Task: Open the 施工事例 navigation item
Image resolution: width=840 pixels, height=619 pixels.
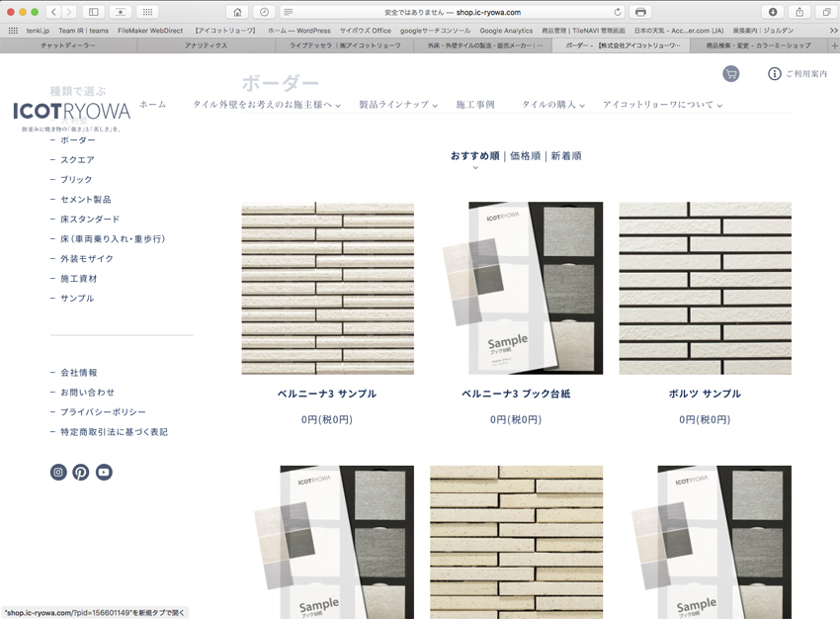Action: pos(475,105)
